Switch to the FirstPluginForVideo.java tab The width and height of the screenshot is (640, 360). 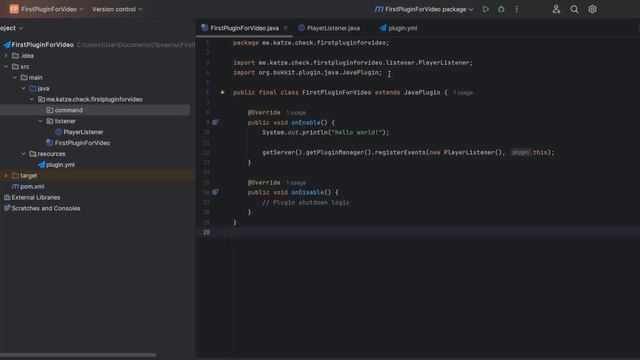click(244, 28)
